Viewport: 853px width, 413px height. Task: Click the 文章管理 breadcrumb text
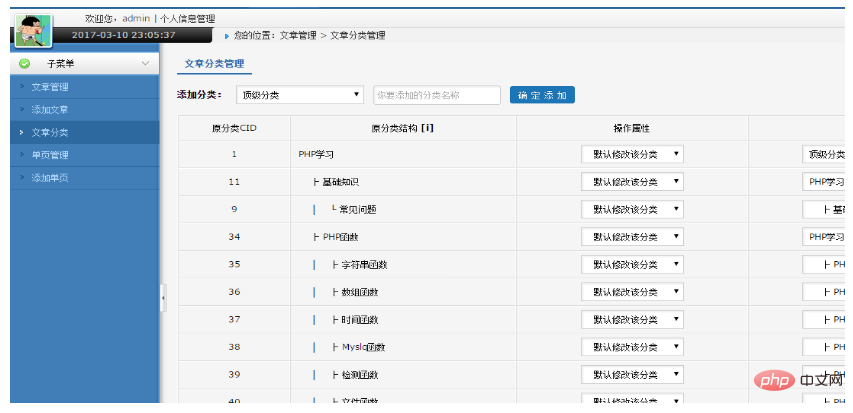tap(298, 35)
